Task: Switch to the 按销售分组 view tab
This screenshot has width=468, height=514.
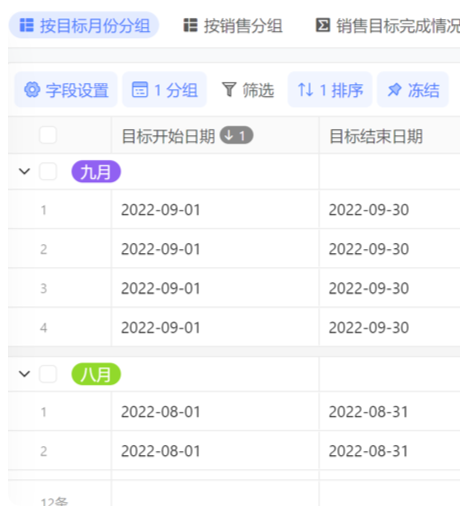Action: pos(233,25)
